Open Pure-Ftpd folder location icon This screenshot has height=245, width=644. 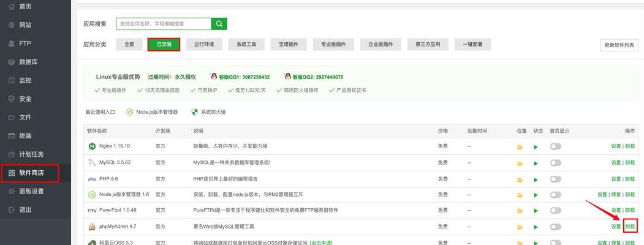tap(520, 211)
